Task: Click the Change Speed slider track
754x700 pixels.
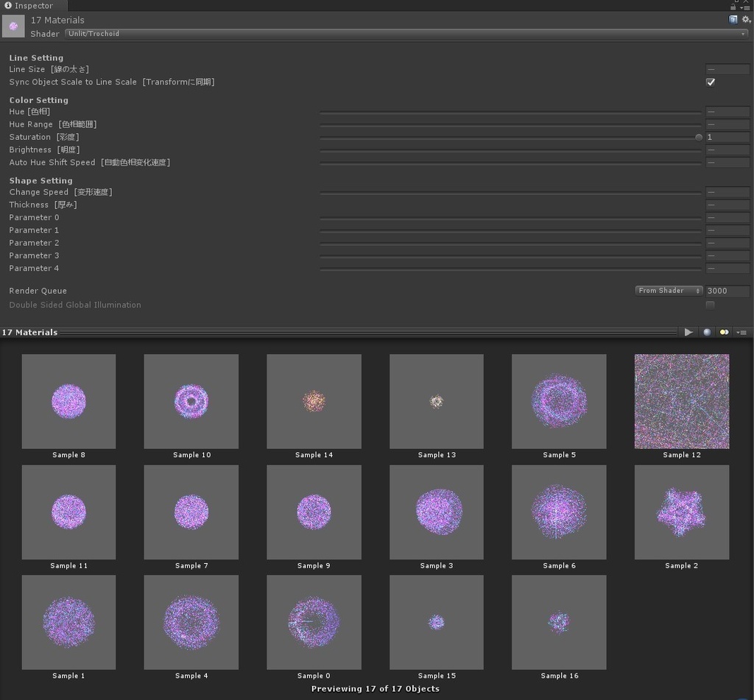Action: click(510, 192)
